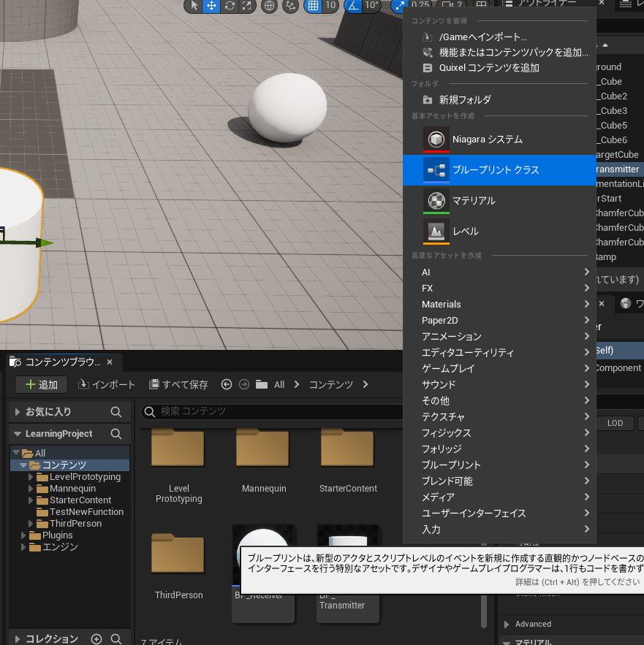This screenshot has height=645, width=644.
Task: Select the object selection mode arrow tool
Action: pyautogui.click(x=194, y=5)
